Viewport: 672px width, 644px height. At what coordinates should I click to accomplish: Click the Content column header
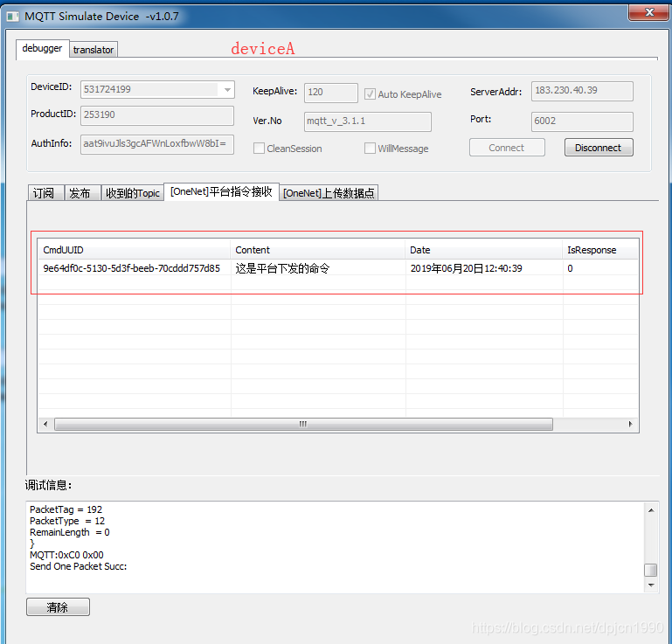click(317, 250)
